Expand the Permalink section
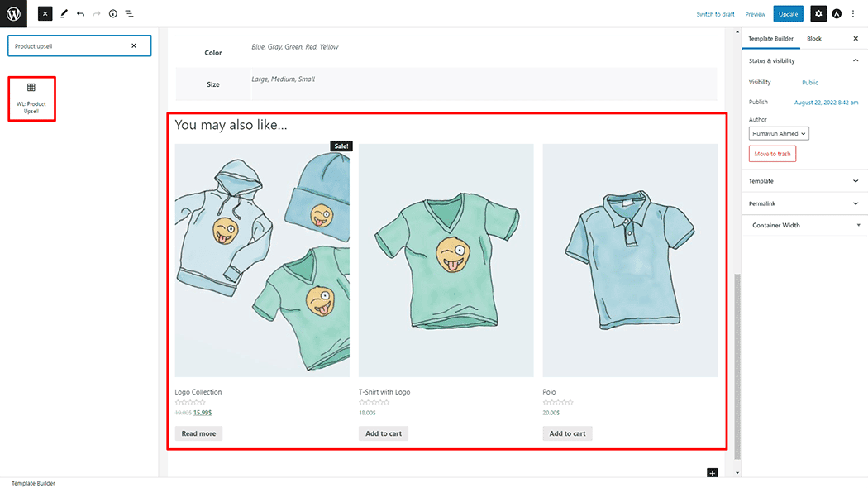Screen dimensions: 868x488 click(x=855, y=203)
